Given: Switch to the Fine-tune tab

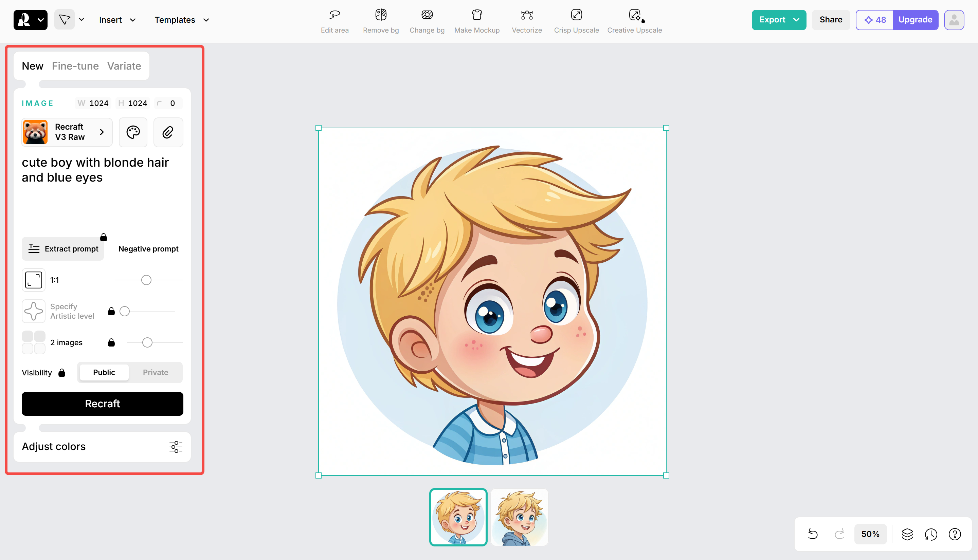Looking at the screenshot, I should 75,66.
